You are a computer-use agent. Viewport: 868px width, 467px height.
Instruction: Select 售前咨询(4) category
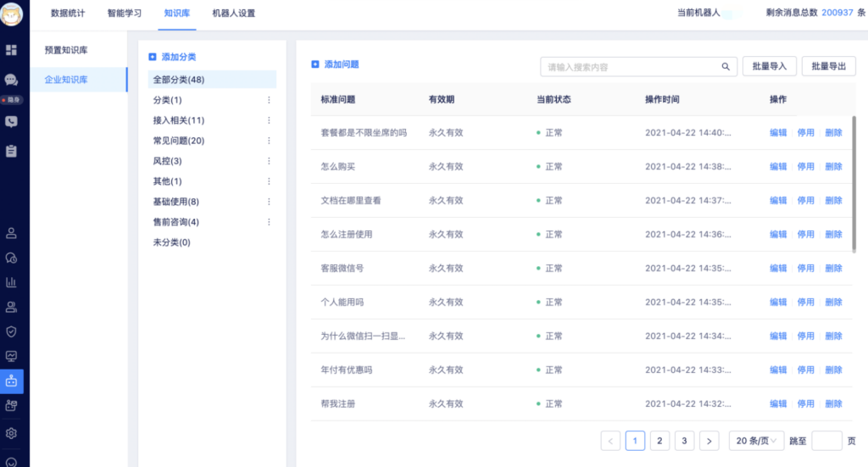tap(176, 222)
